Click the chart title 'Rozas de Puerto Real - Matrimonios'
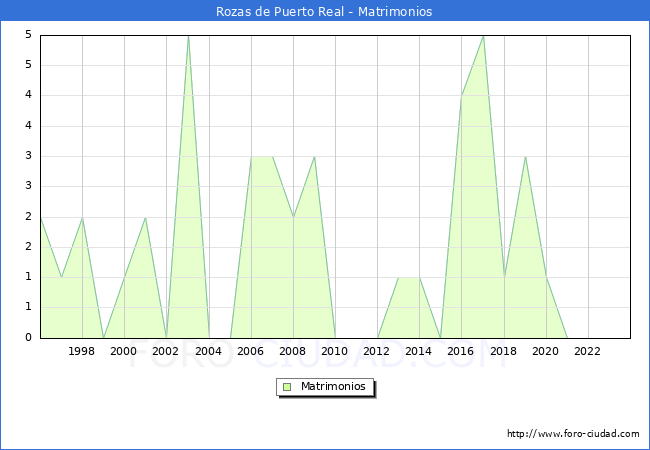The height and width of the screenshot is (450, 650). pos(324,11)
